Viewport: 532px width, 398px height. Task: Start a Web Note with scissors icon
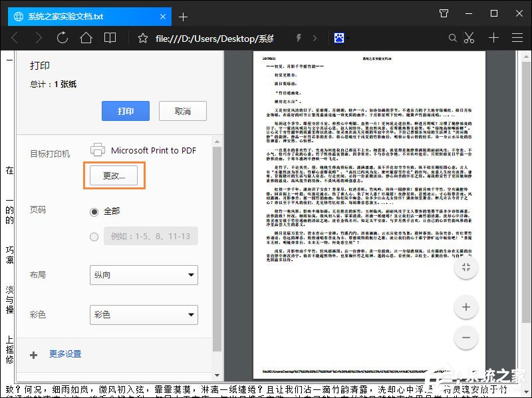coord(470,38)
